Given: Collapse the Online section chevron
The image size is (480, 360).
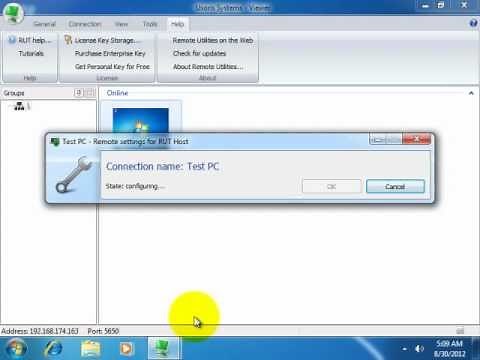Looking at the screenshot, I should [471, 93].
